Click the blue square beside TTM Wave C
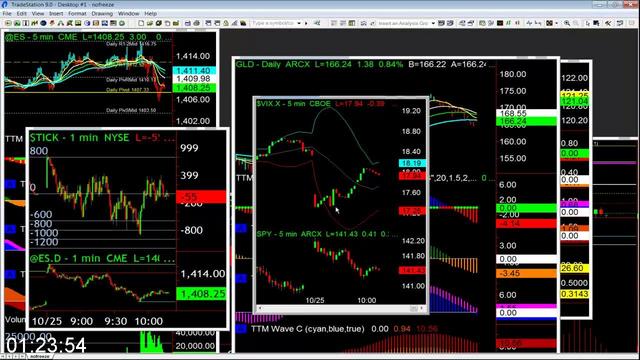Viewport: 640px width, 360px height. click(241, 329)
